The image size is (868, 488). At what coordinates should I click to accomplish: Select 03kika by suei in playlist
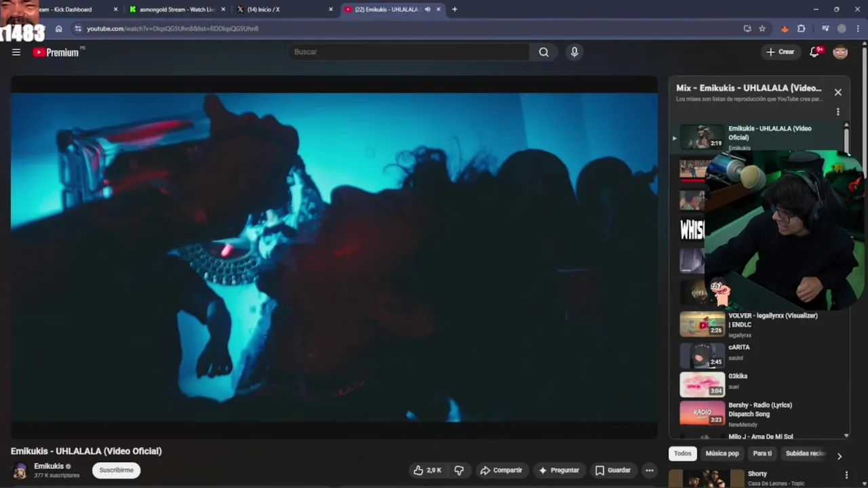[x=759, y=384]
